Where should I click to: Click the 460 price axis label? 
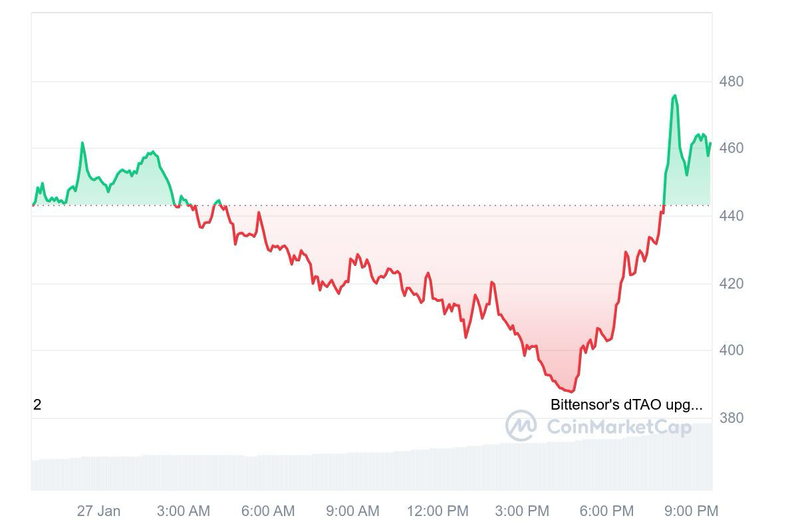point(731,148)
